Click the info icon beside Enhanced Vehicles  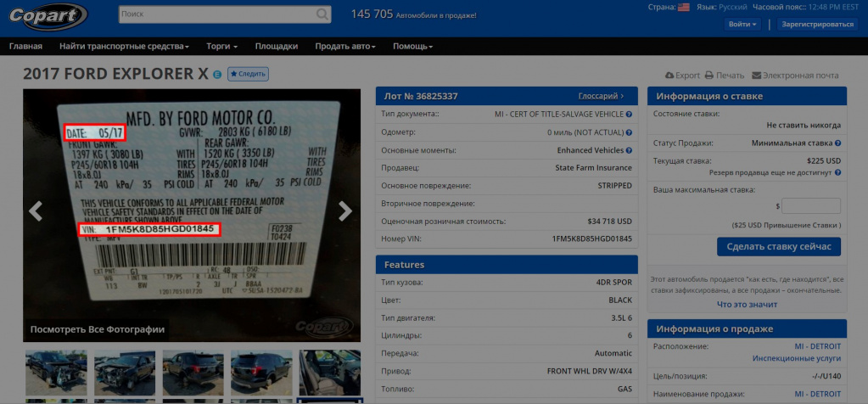click(629, 150)
